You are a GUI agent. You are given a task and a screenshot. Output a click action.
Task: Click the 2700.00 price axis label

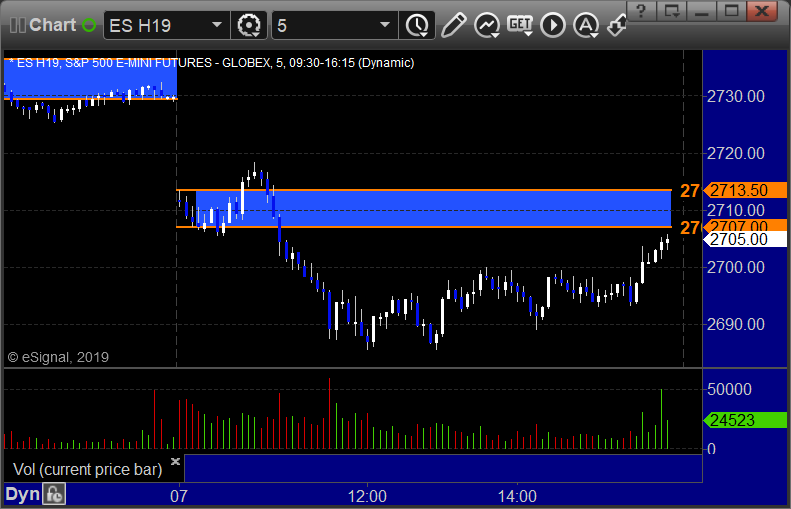point(736,267)
